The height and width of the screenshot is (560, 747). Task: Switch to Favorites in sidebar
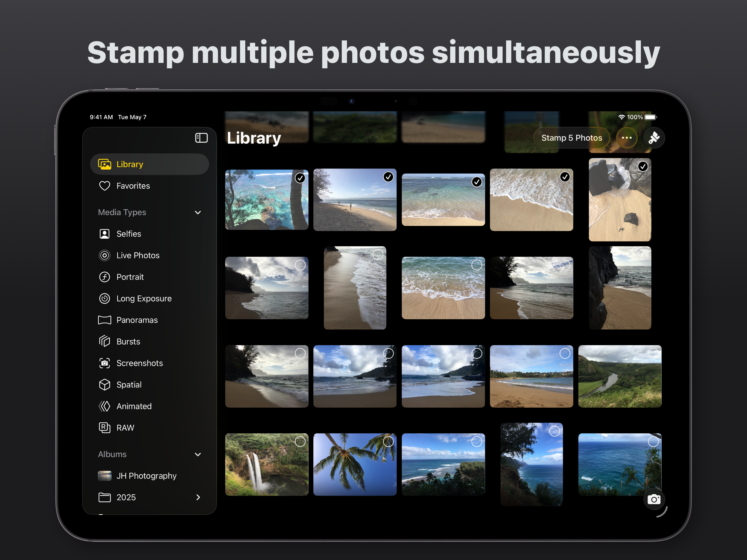point(133,186)
